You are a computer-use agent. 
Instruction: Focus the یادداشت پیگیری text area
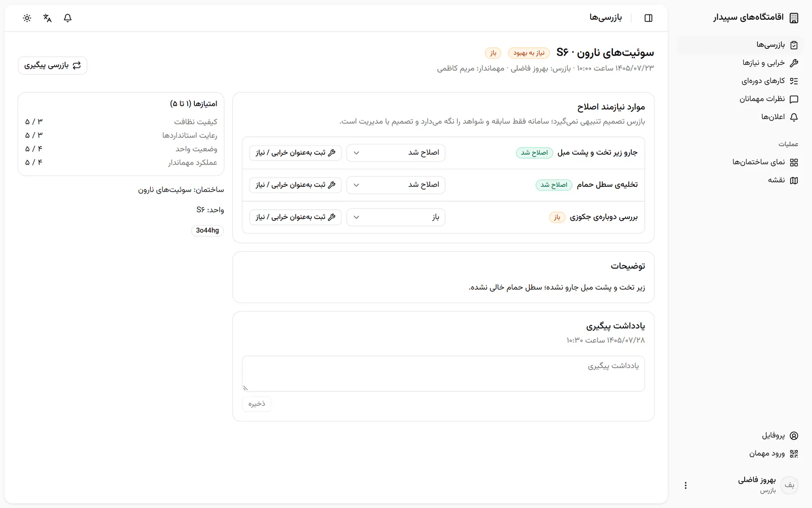(443, 374)
